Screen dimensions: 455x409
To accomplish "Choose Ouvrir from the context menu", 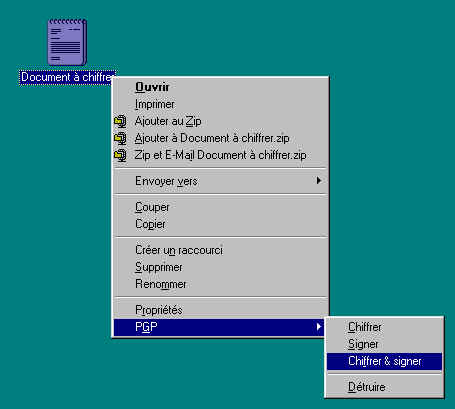I will [220, 87].
